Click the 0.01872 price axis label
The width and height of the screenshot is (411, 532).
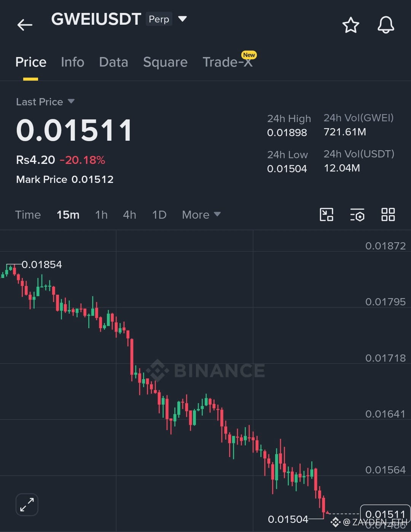386,246
